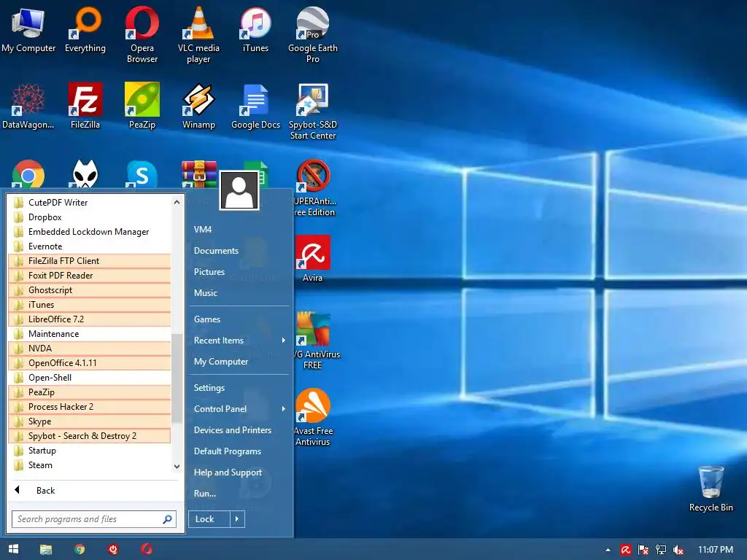Open the Opera Browser desktop shortcut
747x560 pixels.
click(142, 34)
